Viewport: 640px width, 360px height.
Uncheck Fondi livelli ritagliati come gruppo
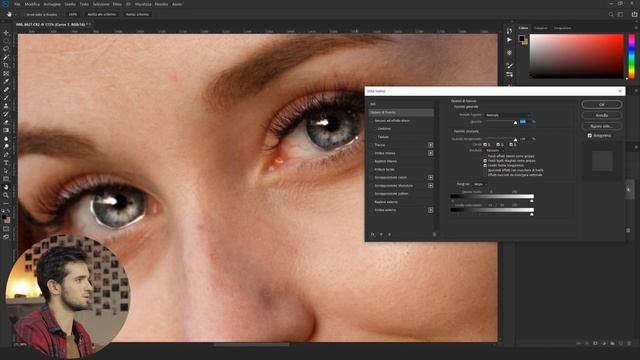click(x=485, y=161)
